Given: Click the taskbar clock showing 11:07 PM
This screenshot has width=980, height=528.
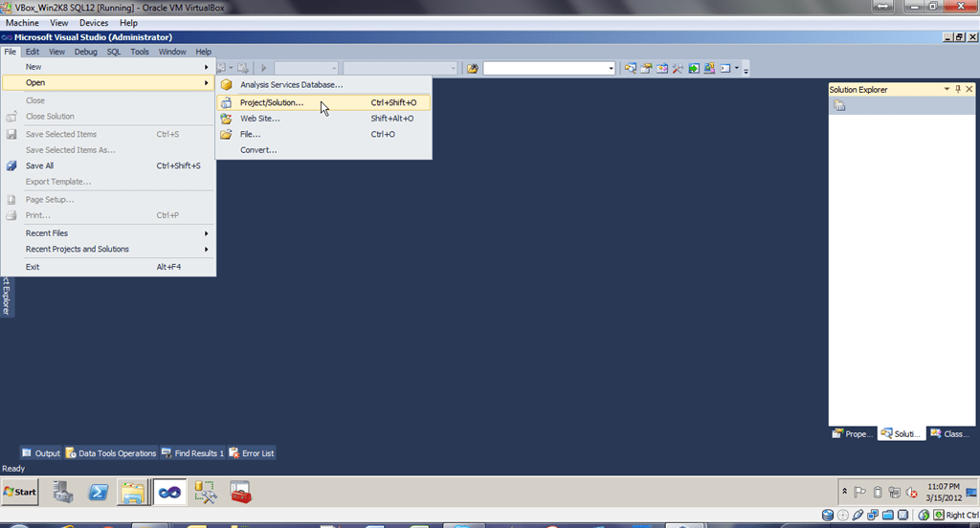Looking at the screenshot, I should tap(944, 492).
